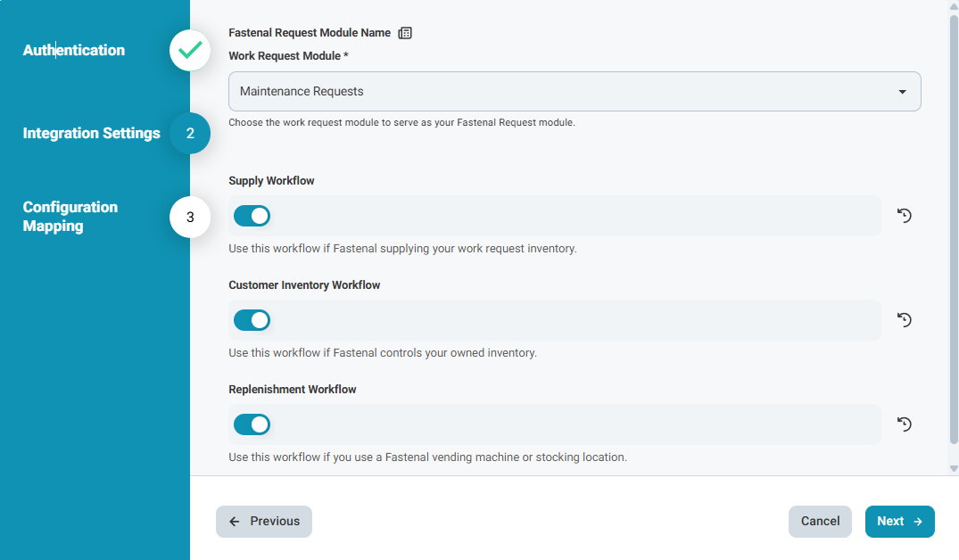Screen dimensions: 959x560
Task: Reset the Replenishment Workflow setting
Action: click(905, 424)
